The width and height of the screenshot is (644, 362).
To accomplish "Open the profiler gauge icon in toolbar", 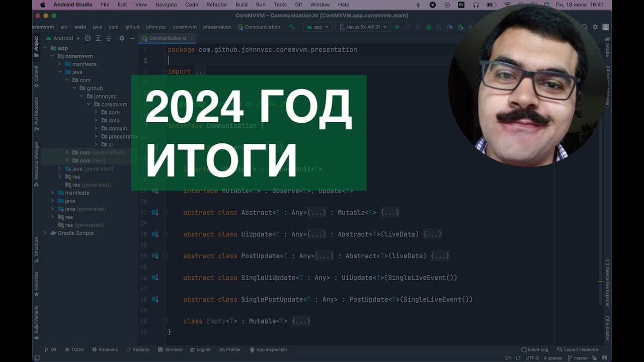I will point(449,27).
